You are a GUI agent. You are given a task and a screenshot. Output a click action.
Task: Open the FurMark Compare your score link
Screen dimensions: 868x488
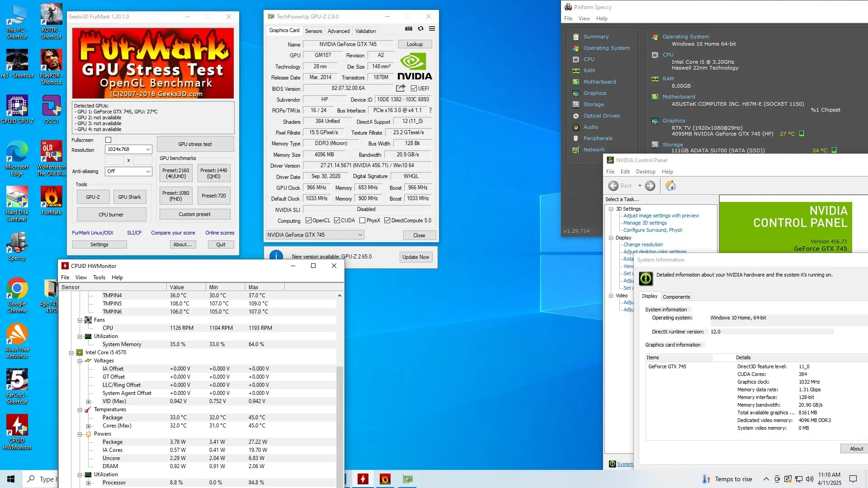tap(173, 233)
